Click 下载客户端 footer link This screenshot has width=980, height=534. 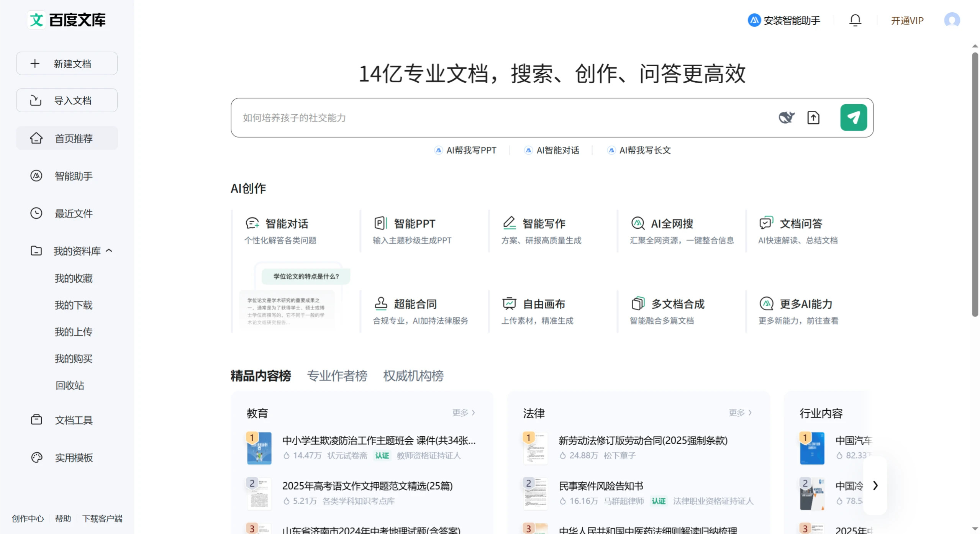tap(102, 519)
